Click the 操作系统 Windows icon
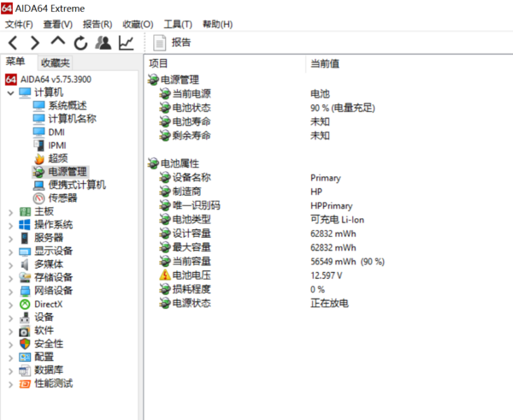The width and height of the screenshot is (513, 420). [x=25, y=225]
